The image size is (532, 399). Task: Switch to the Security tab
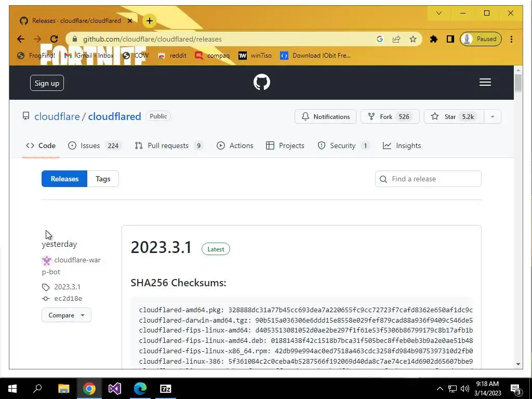343,145
